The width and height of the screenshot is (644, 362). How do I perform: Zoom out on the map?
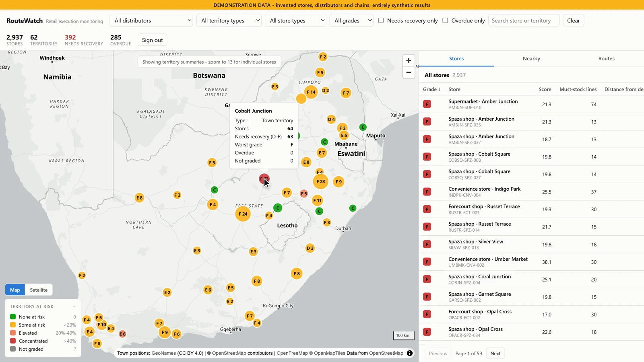pos(409,72)
